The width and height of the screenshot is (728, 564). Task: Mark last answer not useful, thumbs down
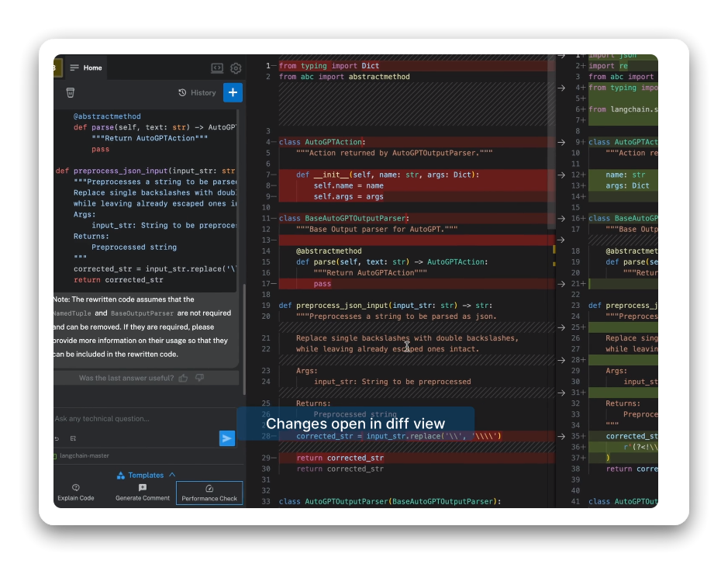pos(199,378)
